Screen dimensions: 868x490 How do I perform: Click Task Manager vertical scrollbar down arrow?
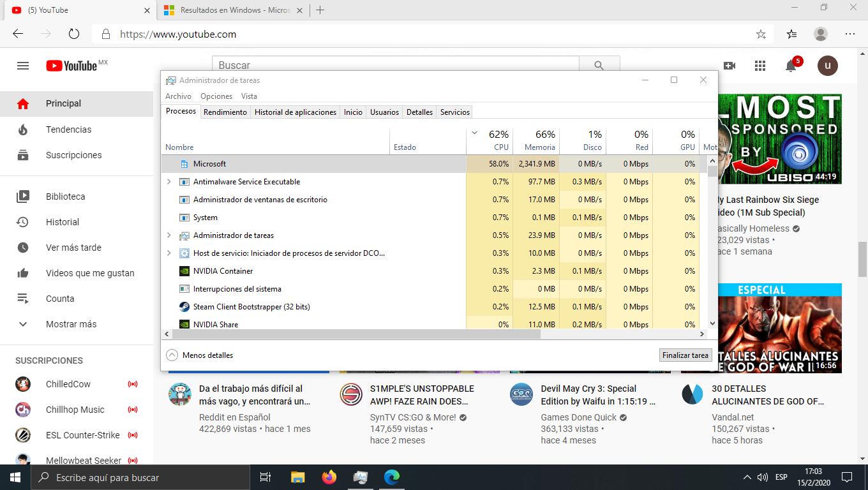pos(712,324)
